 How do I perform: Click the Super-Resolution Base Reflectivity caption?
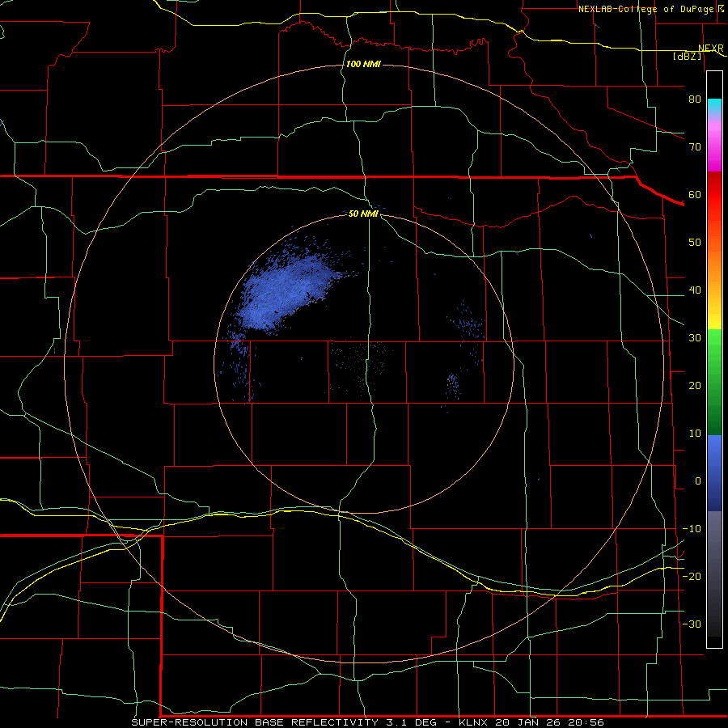368,722
